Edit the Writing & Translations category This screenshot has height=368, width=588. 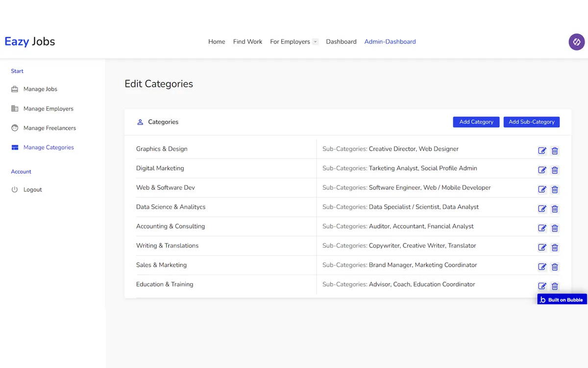coord(542,247)
